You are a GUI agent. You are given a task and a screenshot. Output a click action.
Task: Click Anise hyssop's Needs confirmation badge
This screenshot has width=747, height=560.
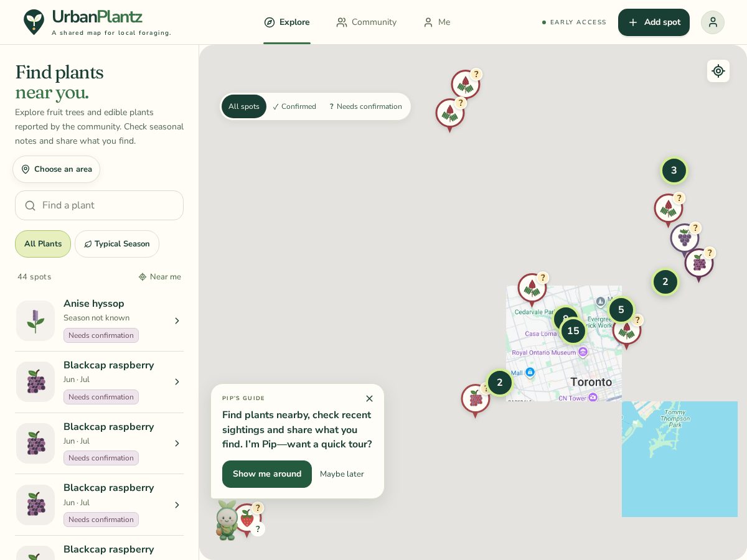(x=101, y=335)
